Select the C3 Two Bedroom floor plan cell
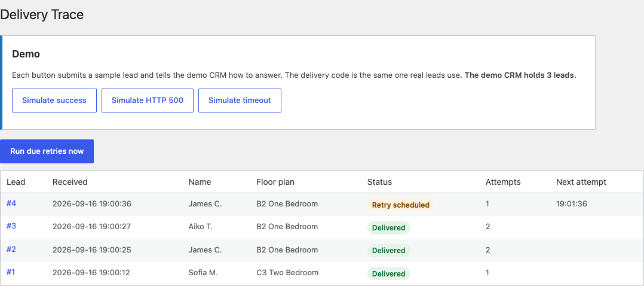This screenshot has height=286, width=644. [x=287, y=272]
